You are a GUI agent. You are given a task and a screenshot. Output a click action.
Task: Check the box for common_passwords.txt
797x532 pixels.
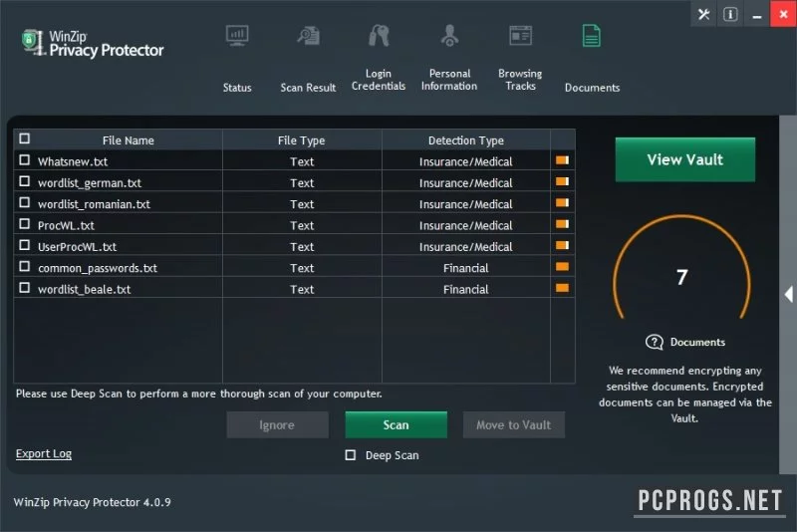24,267
